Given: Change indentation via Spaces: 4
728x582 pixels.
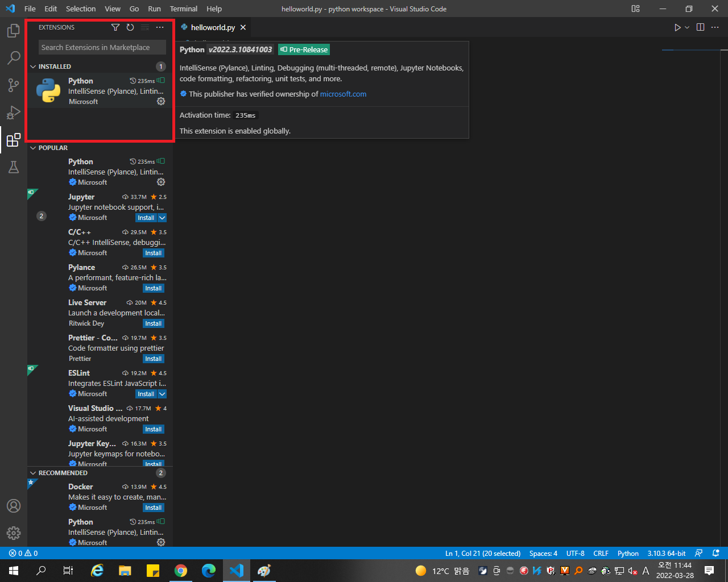Looking at the screenshot, I should pos(543,553).
